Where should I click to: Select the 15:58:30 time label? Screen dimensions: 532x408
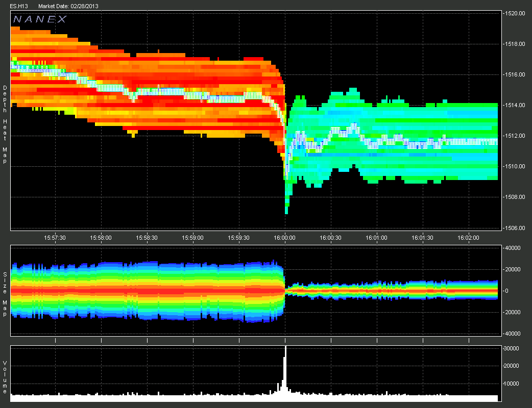147,238
